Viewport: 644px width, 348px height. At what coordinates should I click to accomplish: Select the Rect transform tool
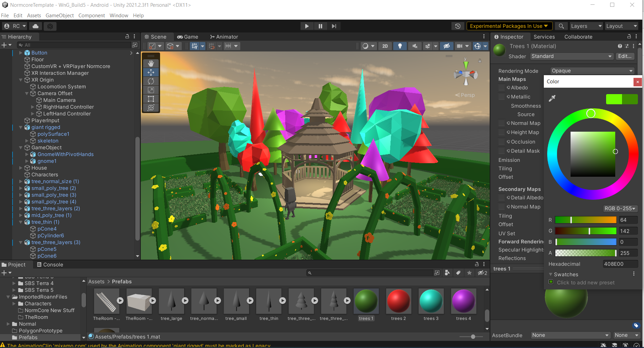151,99
